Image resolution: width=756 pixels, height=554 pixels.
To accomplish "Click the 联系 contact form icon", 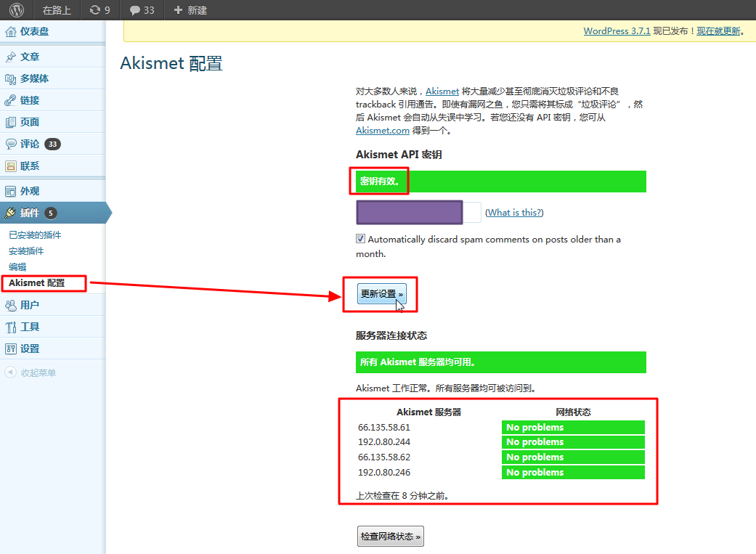I will tap(10, 166).
